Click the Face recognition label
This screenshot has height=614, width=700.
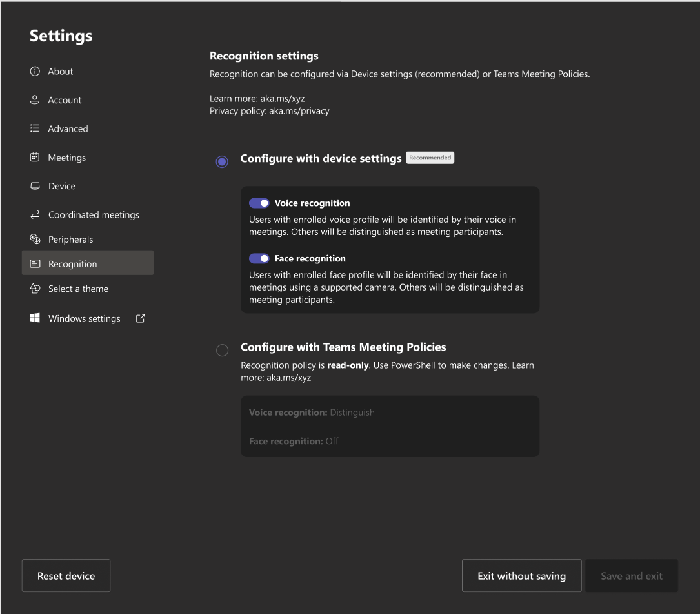(x=310, y=259)
